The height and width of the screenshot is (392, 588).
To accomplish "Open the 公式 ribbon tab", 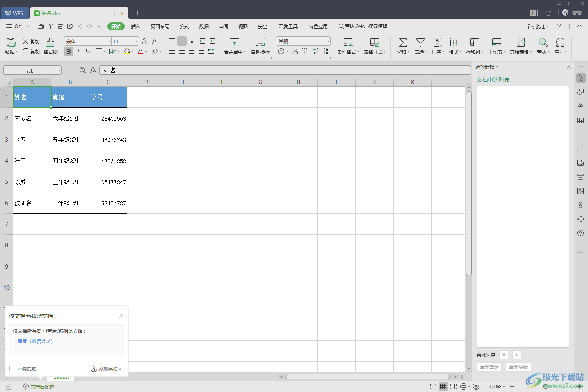I will click(x=184, y=26).
